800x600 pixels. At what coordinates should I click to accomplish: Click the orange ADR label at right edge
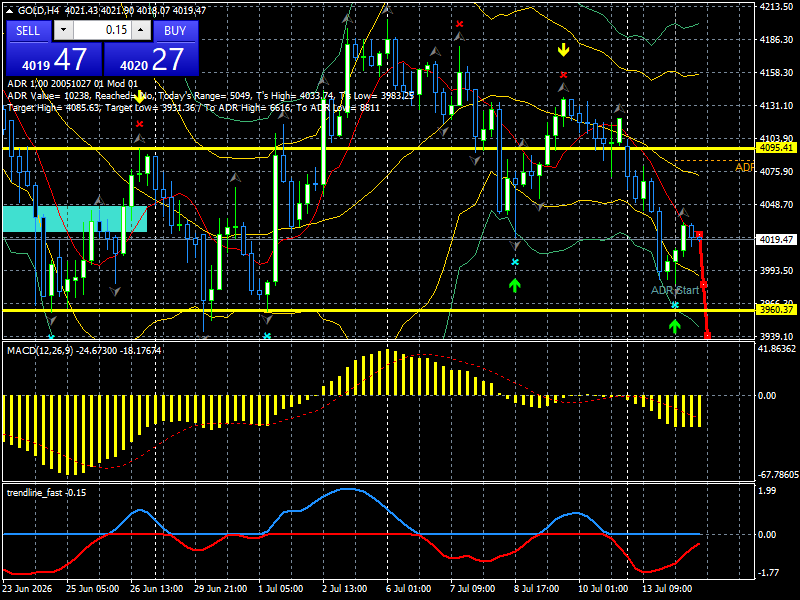coord(744,167)
